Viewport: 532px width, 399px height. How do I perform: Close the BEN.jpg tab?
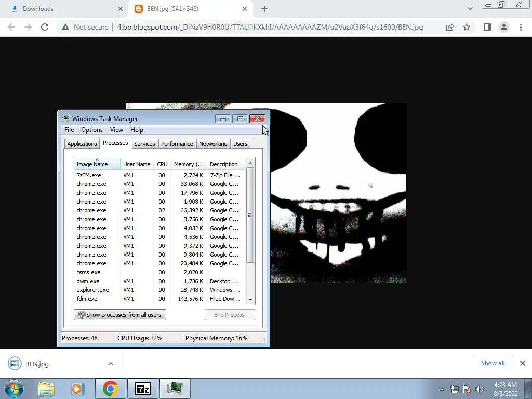point(245,9)
